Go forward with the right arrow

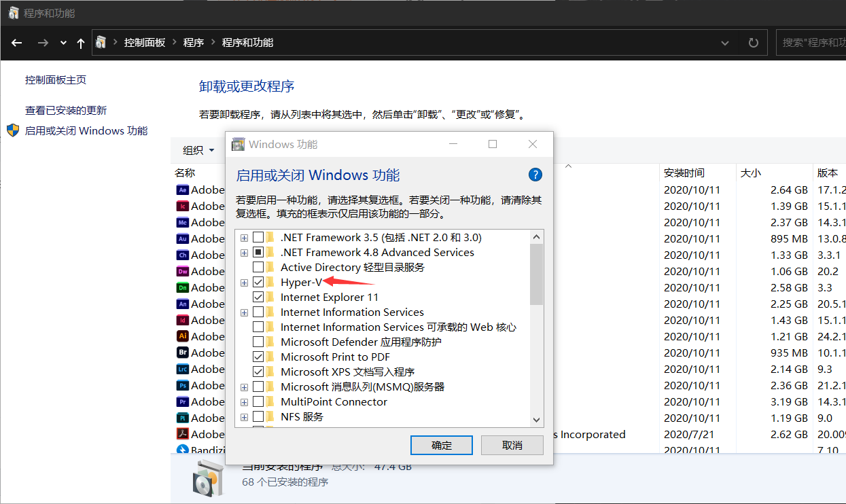click(x=43, y=42)
